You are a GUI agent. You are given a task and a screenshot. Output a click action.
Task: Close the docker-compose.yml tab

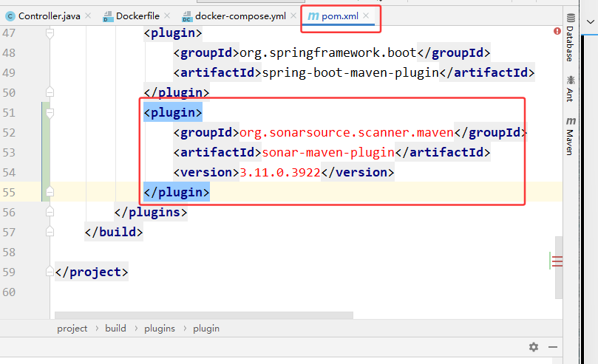293,16
